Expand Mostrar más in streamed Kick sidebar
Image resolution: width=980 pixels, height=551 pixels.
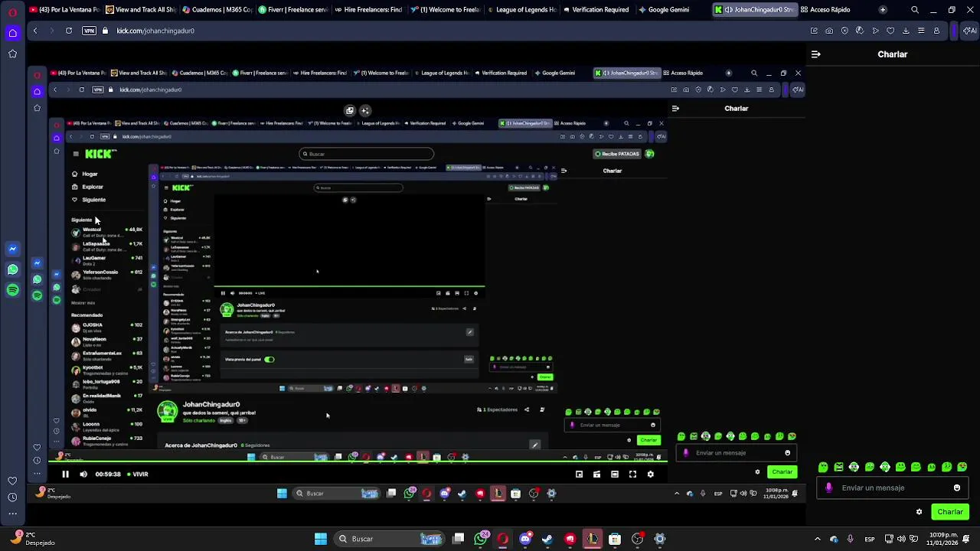point(83,303)
